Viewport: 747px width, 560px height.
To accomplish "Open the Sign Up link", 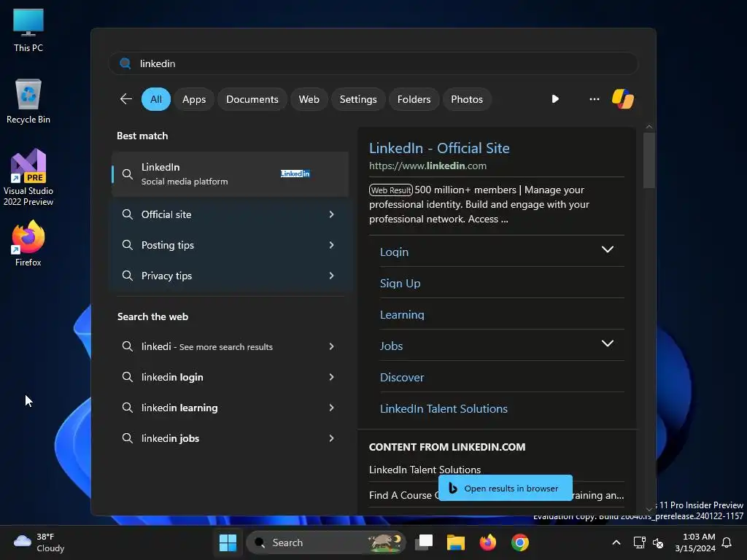I will (400, 284).
